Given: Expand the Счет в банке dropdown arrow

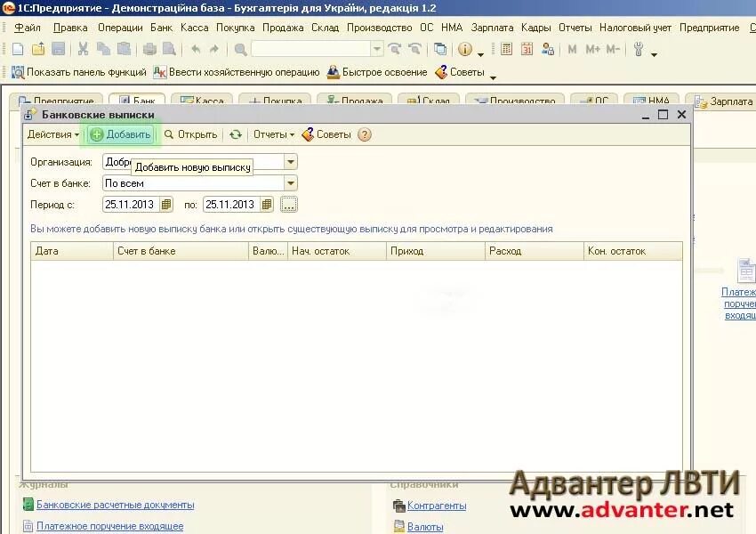Looking at the screenshot, I should (x=291, y=183).
